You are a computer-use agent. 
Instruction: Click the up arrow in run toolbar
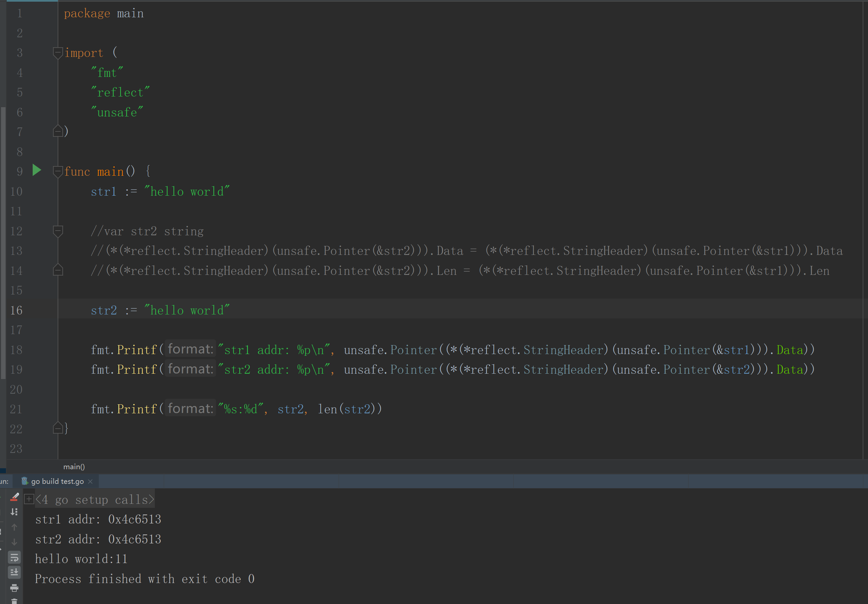[14, 527]
